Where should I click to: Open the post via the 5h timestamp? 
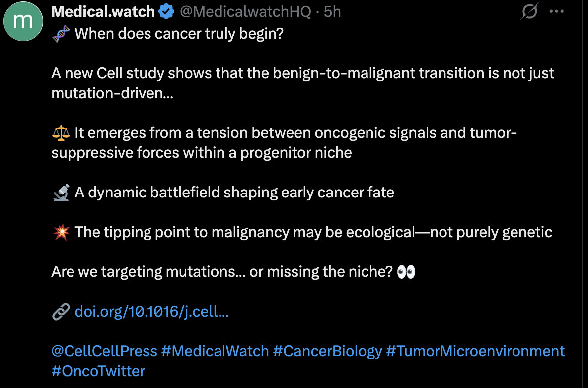point(332,12)
